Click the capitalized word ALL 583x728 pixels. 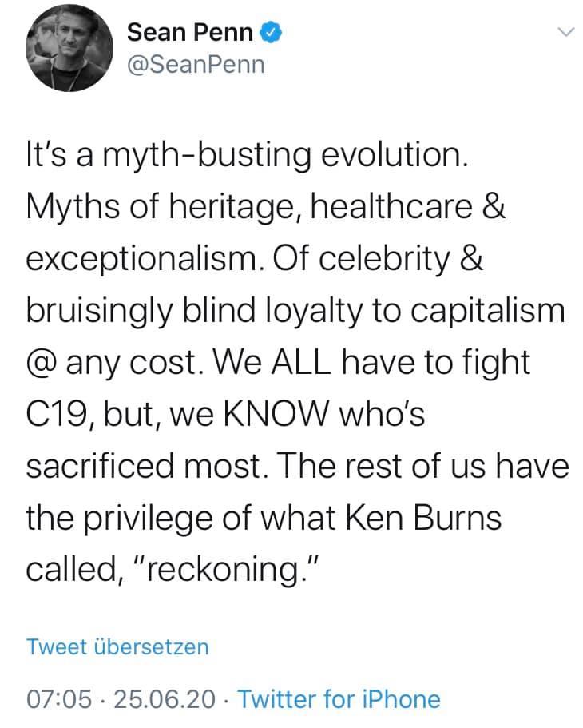pos(301,362)
